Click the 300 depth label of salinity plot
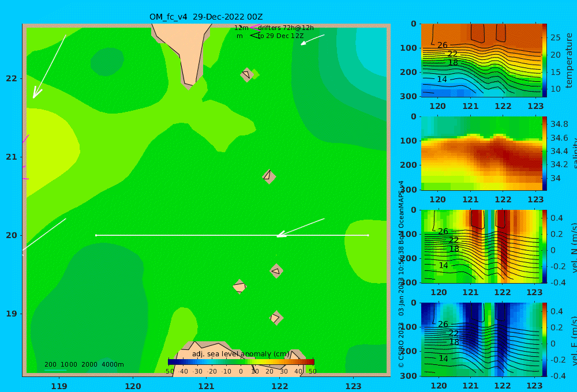Screen dimensions: 577x392 click(409, 190)
